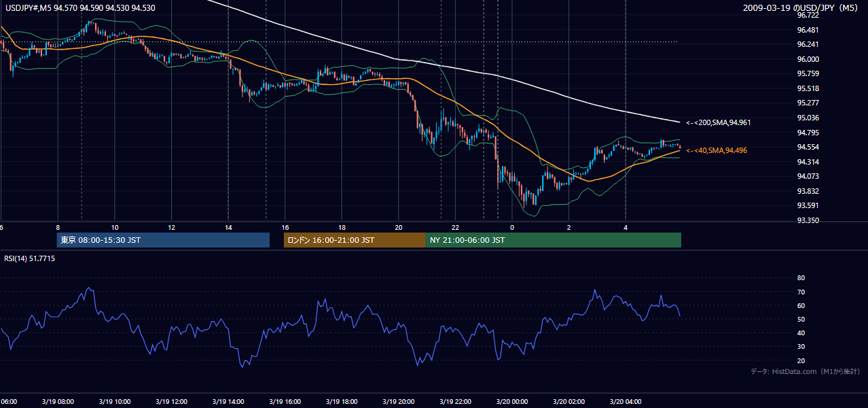The image size is (868, 408).
Task: Click hour label 16 below the price chart
Action: point(285,228)
